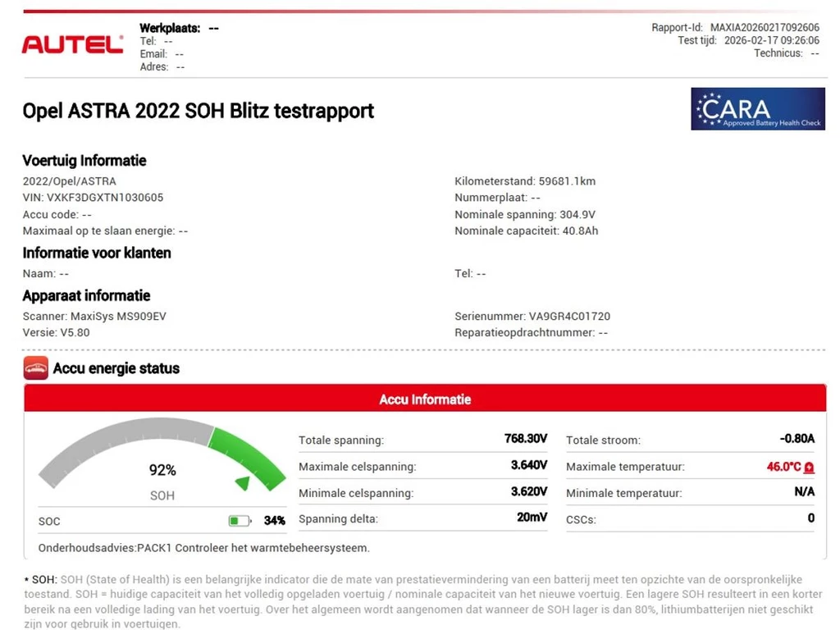Click the report title Opel ASTRA 2022 SOH Blitz testrapport
Viewport: 840px width, 630px height.
click(x=198, y=111)
